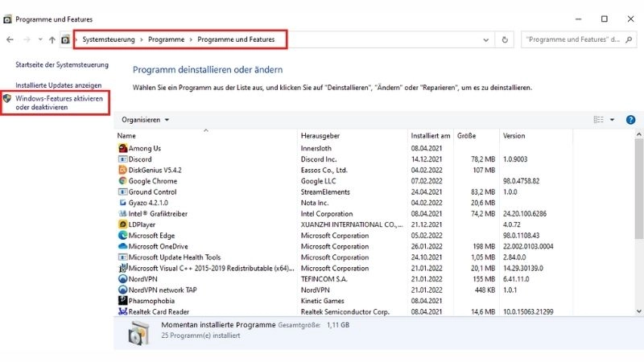Click the Intel Grafiktreiber icon

coord(122,213)
